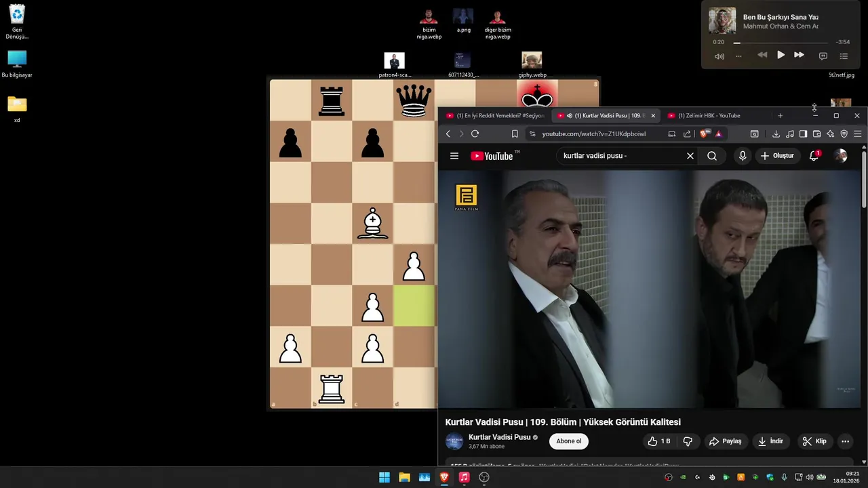
Task: Open more video actions three-dot menu
Action: pos(845,441)
